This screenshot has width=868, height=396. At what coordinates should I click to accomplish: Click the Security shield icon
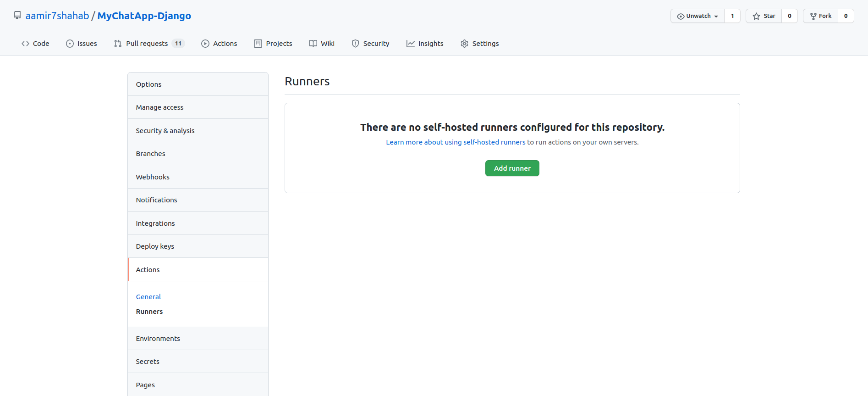click(x=355, y=44)
